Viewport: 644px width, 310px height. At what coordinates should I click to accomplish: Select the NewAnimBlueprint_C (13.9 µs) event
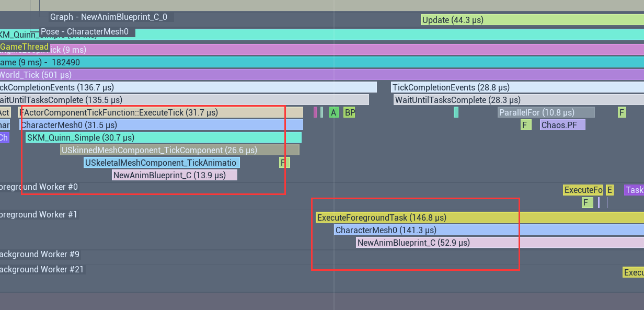click(175, 175)
